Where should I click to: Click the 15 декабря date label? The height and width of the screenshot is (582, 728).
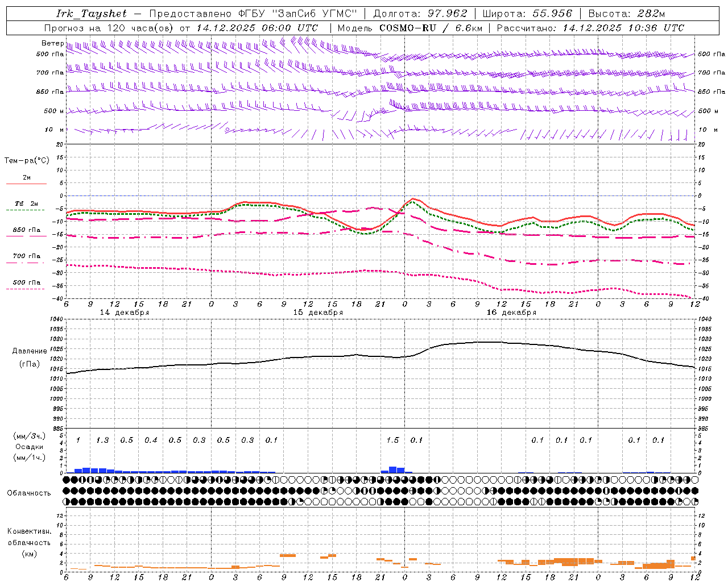pyautogui.click(x=318, y=313)
